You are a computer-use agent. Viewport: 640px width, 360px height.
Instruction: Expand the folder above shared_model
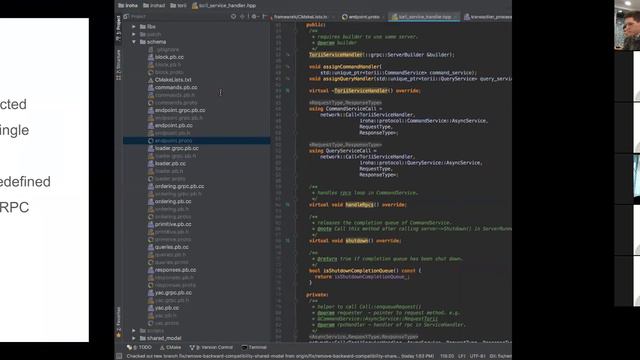[x=134, y=330]
